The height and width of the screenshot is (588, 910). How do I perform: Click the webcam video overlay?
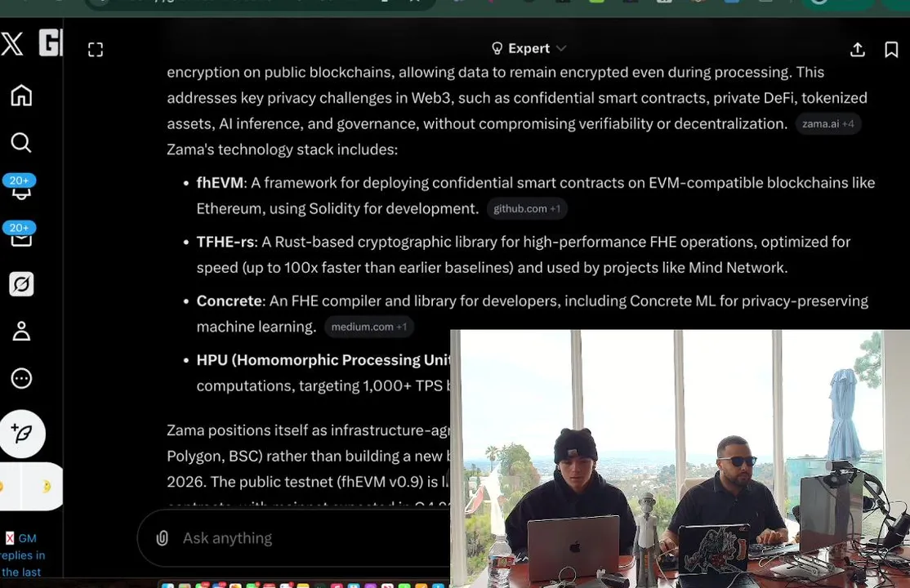(x=680, y=459)
